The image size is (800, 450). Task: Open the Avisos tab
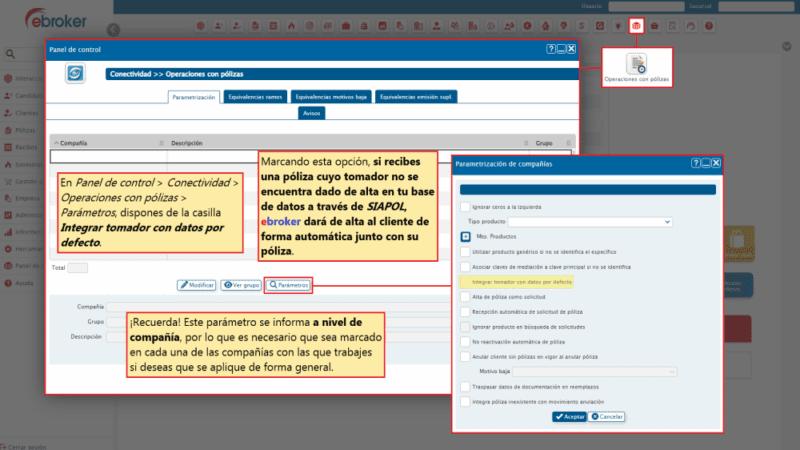click(311, 113)
